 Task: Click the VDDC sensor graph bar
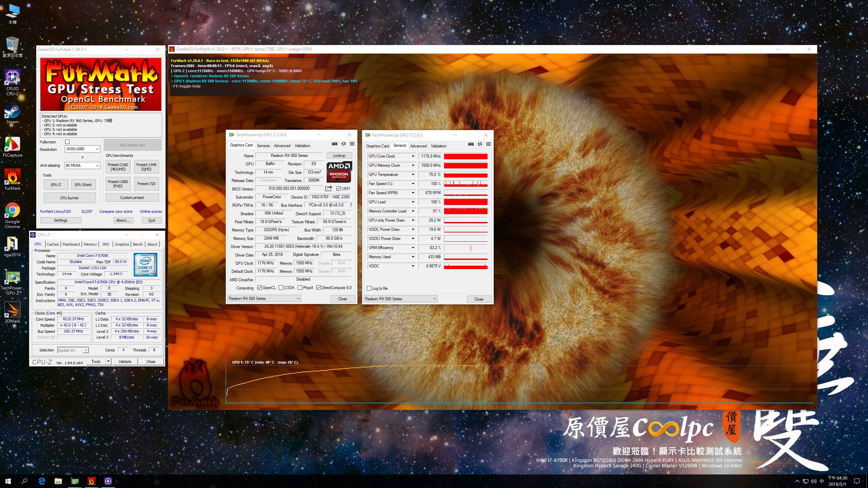coord(466,266)
